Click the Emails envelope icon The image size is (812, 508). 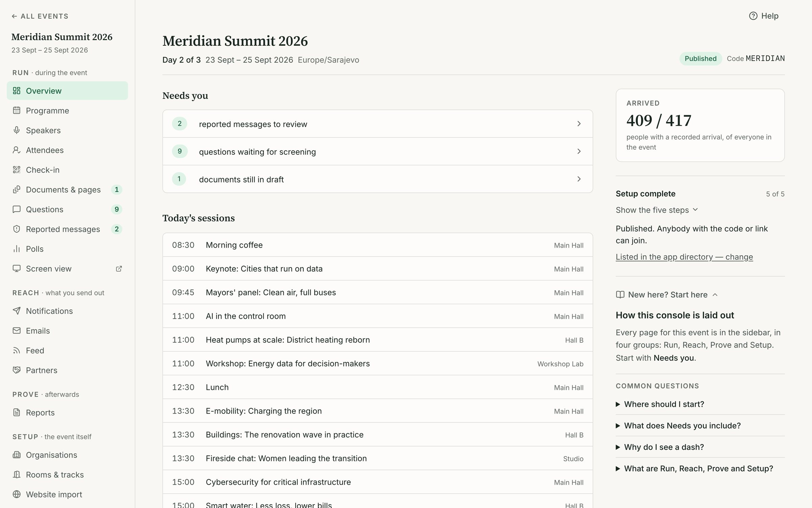coord(17,331)
